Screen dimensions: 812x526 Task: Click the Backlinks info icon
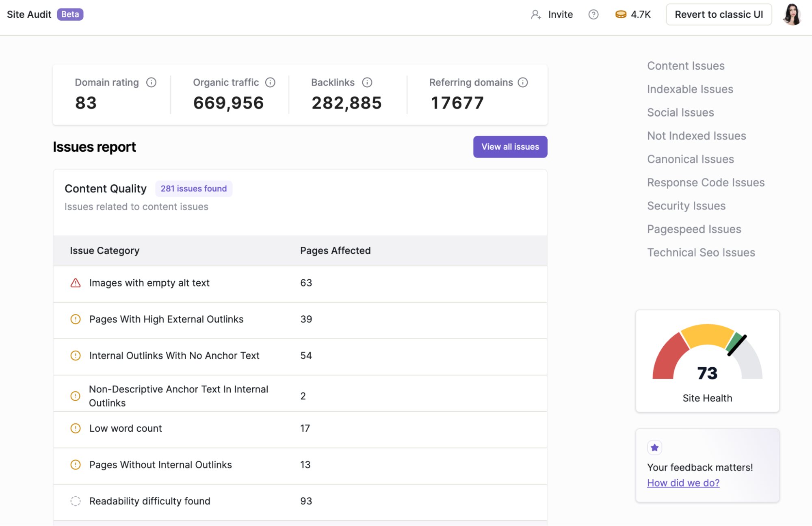coord(367,82)
